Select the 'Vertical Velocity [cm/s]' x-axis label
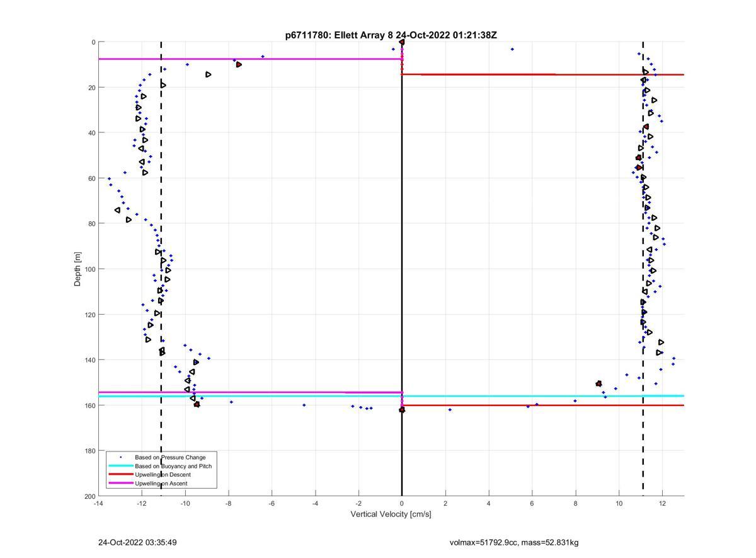The width and height of the screenshot is (756, 558). (x=391, y=514)
